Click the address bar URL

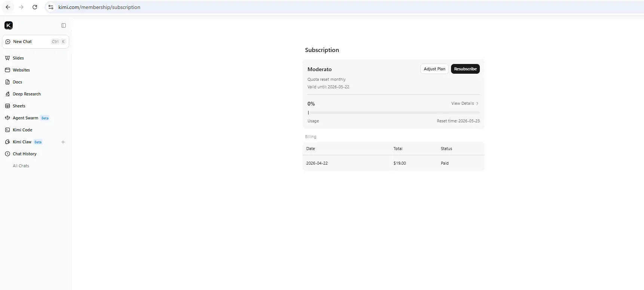point(99,7)
